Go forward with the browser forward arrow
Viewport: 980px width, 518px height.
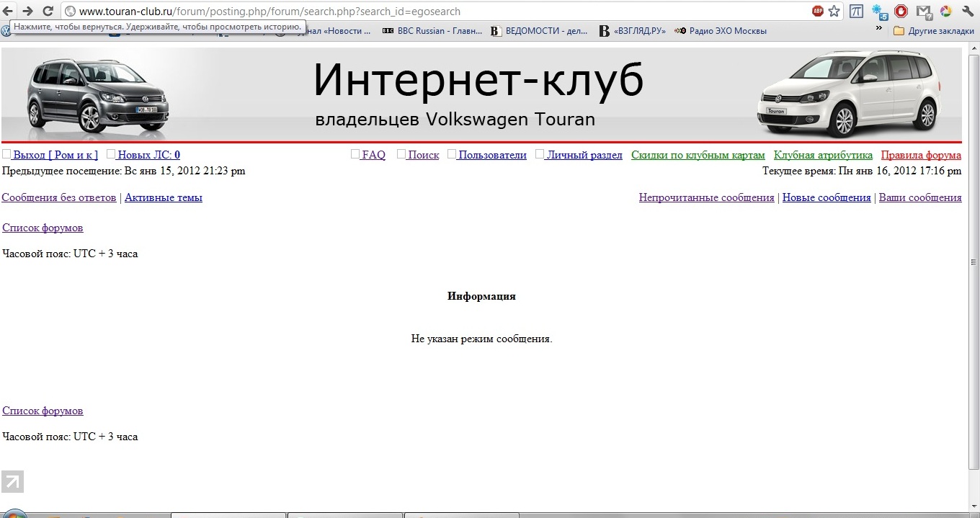click(27, 11)
